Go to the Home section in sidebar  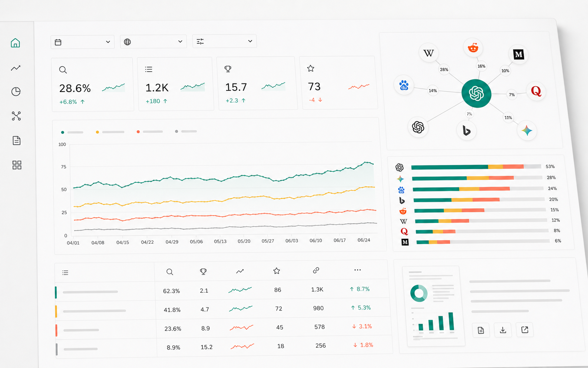(x=15, y=43)
